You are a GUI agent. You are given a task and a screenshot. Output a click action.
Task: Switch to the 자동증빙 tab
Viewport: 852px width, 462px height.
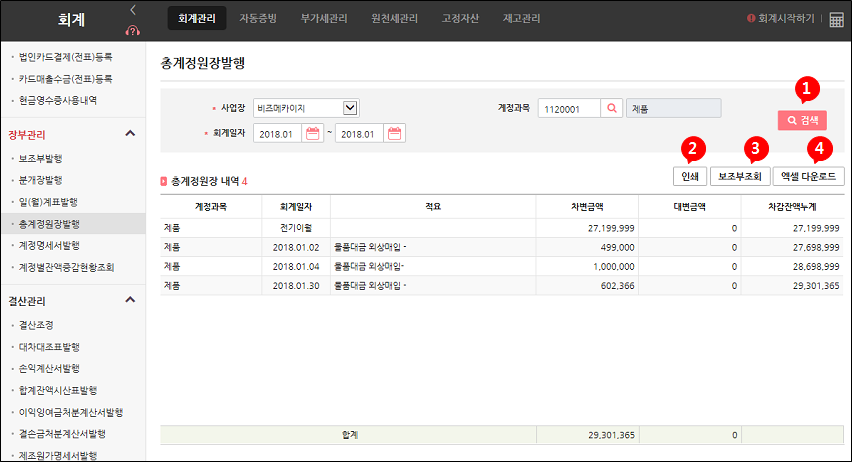click(258, 18)
